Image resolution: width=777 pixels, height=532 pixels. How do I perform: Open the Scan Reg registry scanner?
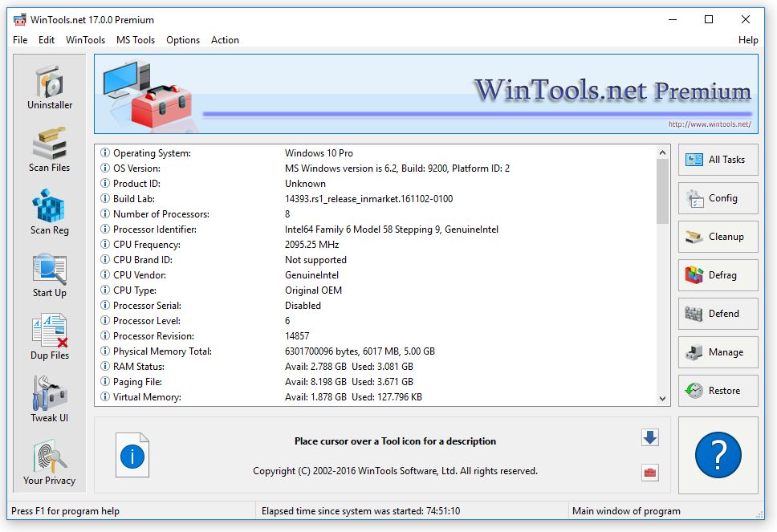point(50,213)
